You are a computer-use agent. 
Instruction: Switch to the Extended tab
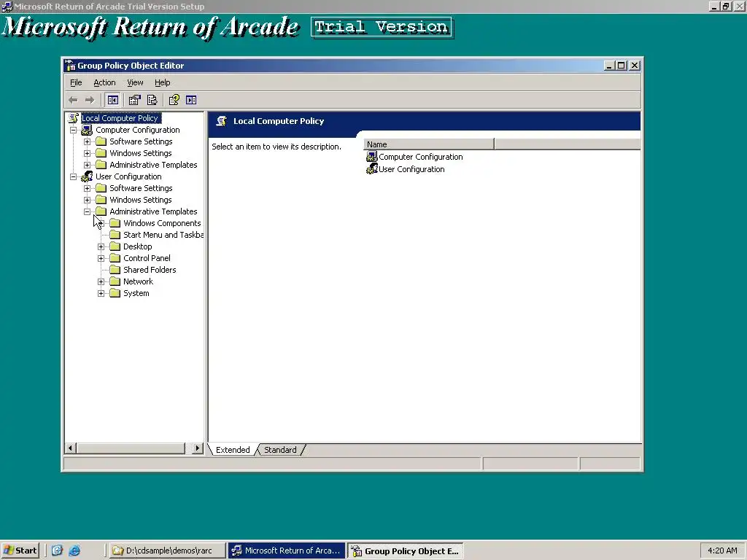coord(233,449)
